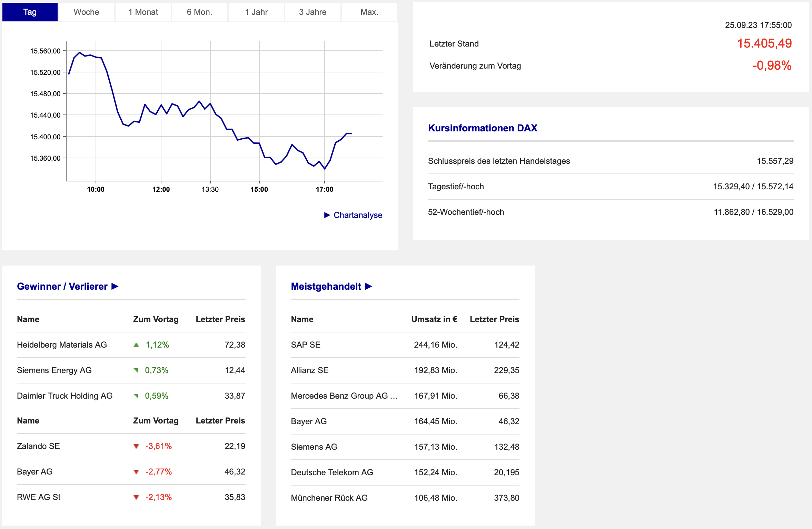Open the Chartanalyse link
The height and width of the screenshot is (529, 812).
(x=358, y=215)
